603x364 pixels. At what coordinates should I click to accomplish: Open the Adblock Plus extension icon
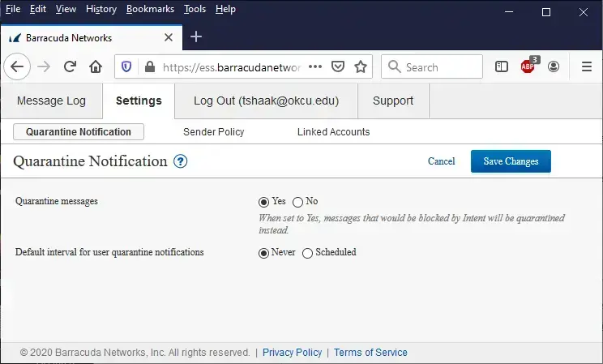pyautogui.click(x=528, y=66)
